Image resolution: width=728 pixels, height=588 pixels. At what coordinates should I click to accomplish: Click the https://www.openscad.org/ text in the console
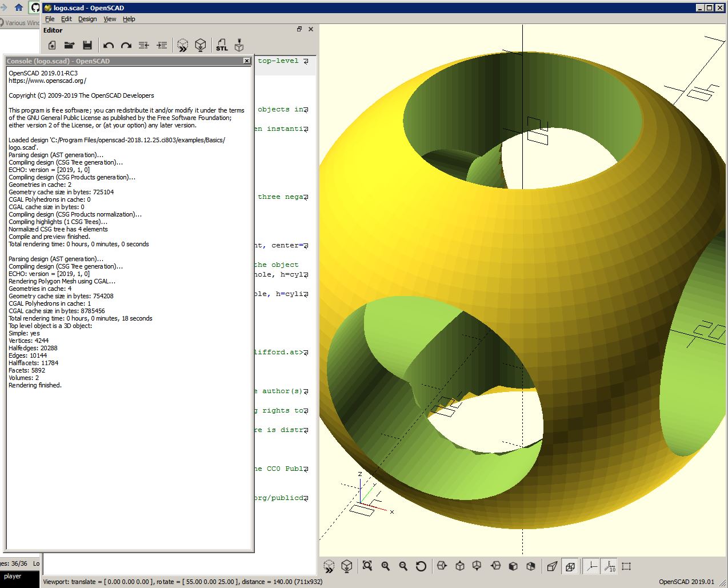pos(47,81)
